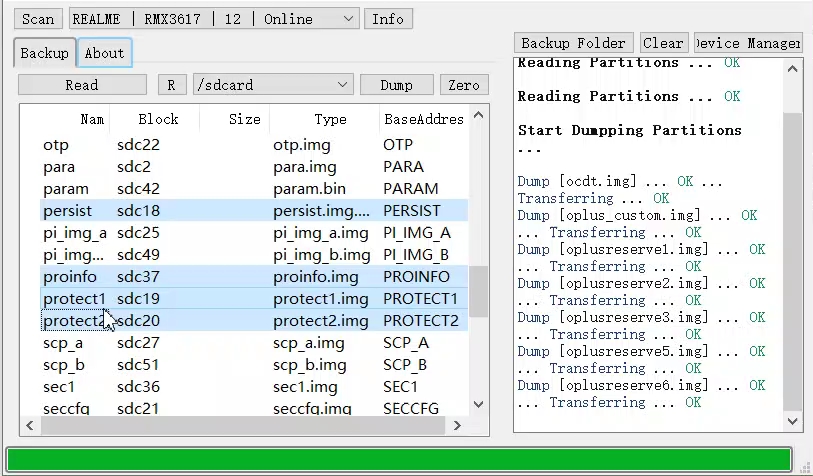Switch to the About tab
The image size is (813, 476).
tap(104, 53)
